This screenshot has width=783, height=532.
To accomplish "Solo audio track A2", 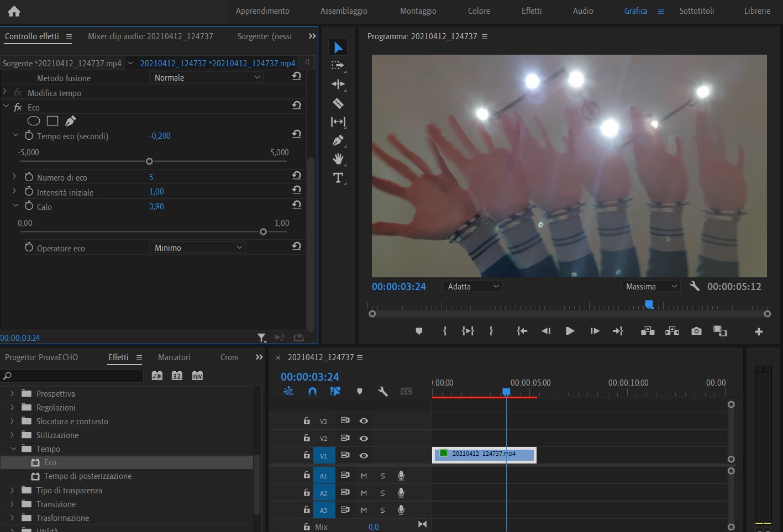I will pyautogui.click(x=382, y=493).
